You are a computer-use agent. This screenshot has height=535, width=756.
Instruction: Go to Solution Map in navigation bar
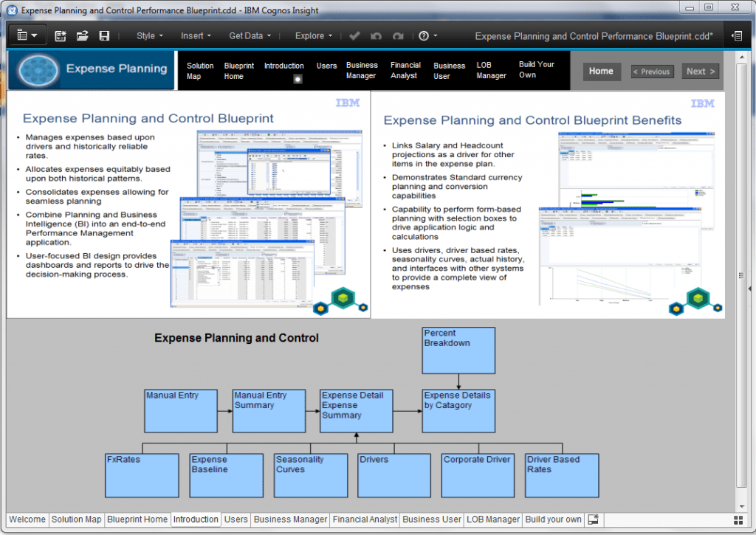click(200, 71)
